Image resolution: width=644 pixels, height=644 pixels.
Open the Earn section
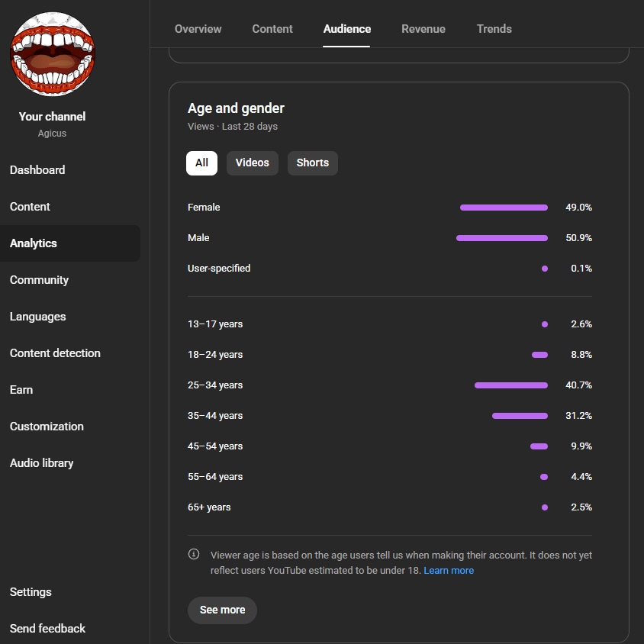(21, 390)
